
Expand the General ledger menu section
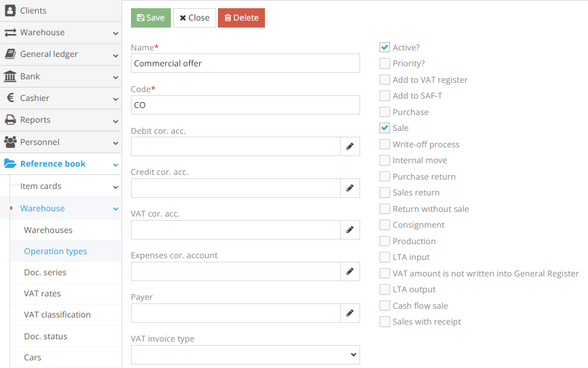(61, 54)
